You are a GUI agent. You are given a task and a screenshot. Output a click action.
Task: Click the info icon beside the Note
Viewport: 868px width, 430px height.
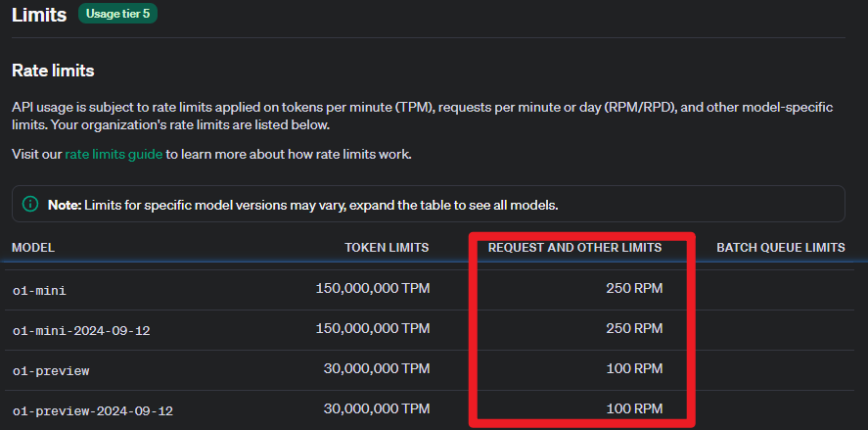tap(30, 205)
